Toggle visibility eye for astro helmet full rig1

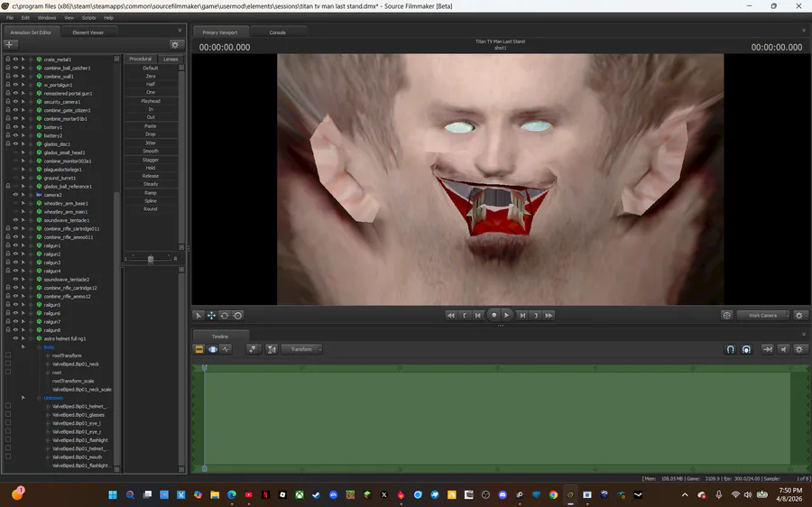(x=15, y=338)
